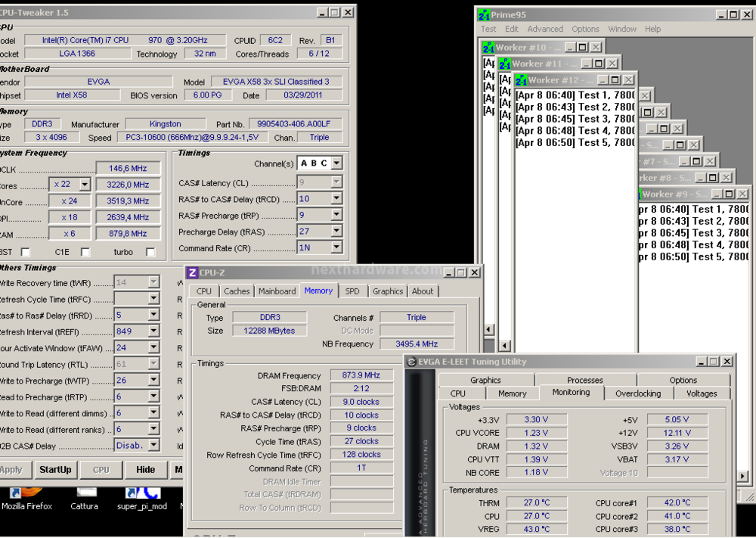This screenshot has height=538, width=756.
Task: Toggle the EIST checkbox in CPU-Tweaker
Action: [25, 252]
